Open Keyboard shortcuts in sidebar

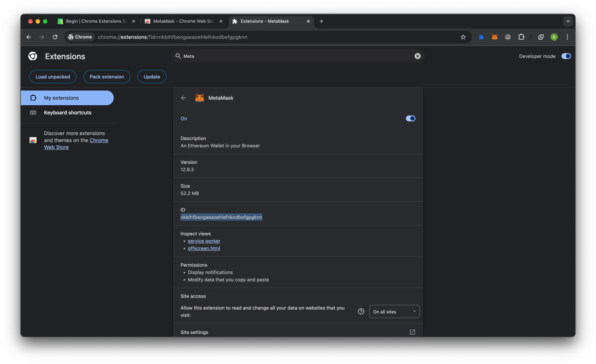[x=67, y=113]
